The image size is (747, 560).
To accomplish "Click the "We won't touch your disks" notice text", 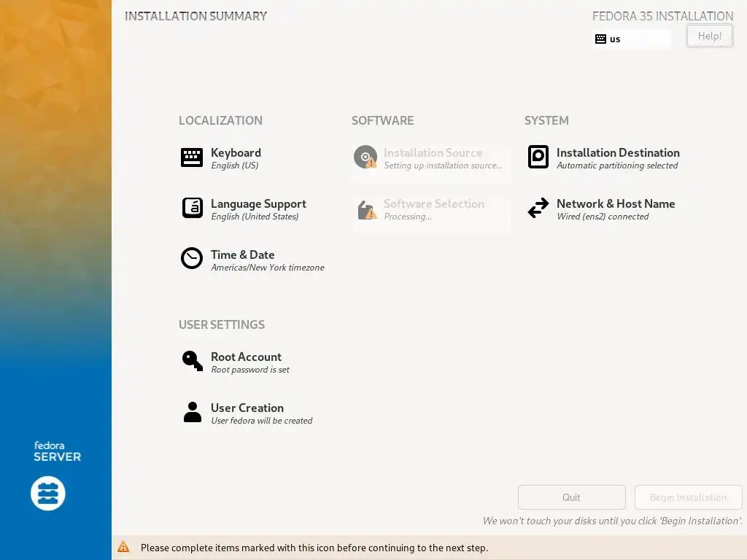I will tap(613, 521).
